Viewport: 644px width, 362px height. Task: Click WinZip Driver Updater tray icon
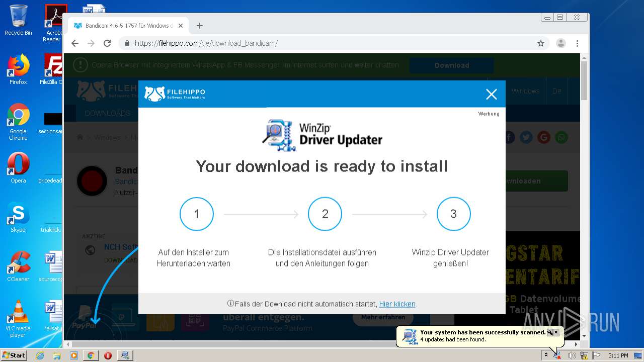pos(557,355)
